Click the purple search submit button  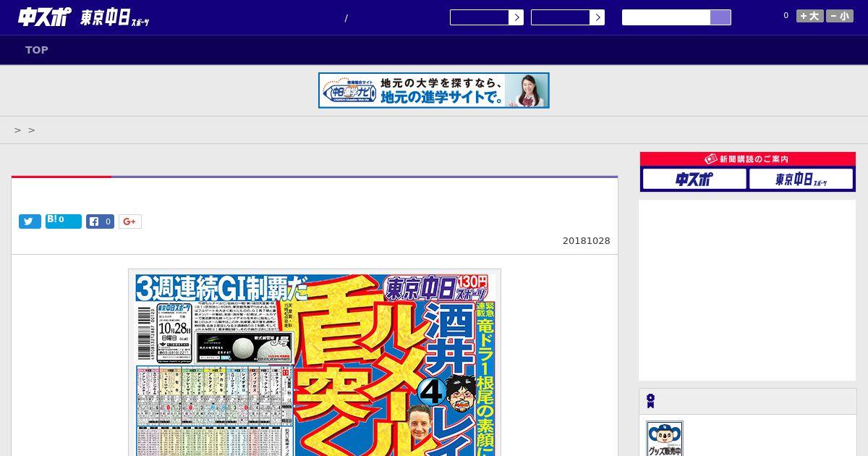[x=720, y=17]
